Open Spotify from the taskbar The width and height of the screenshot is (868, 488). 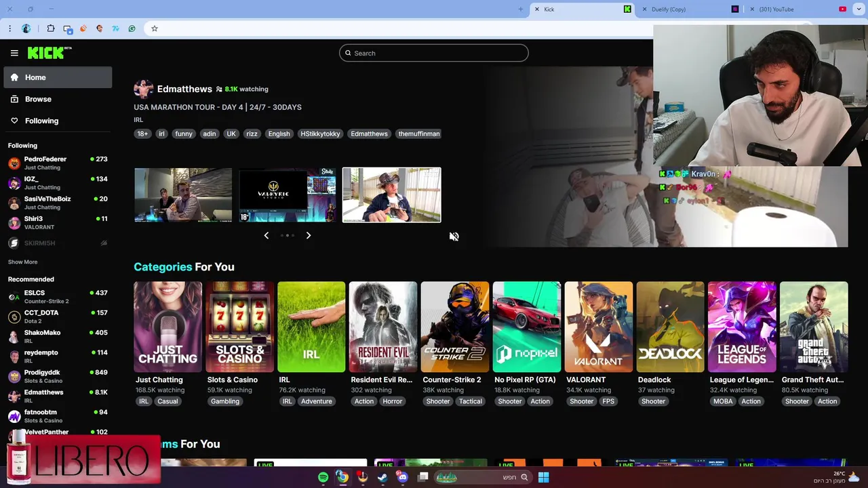[323, 477]
